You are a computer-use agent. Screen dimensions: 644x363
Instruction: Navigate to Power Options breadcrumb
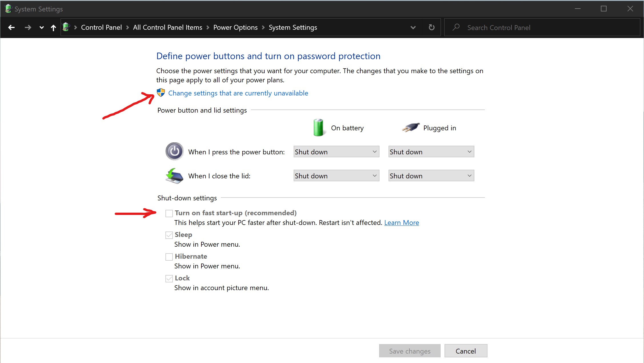[x=235, y=27]
